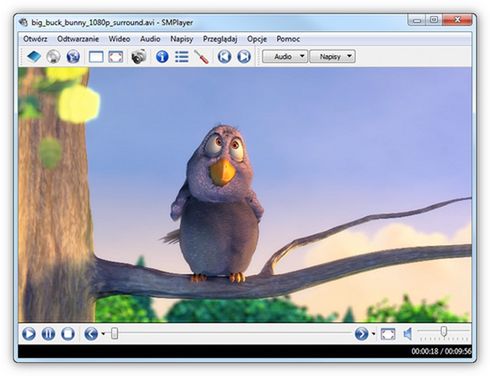The image size is (490, 376).
Task: Stop the video playback
Action: pyautogui.click(x=68, y=334)
